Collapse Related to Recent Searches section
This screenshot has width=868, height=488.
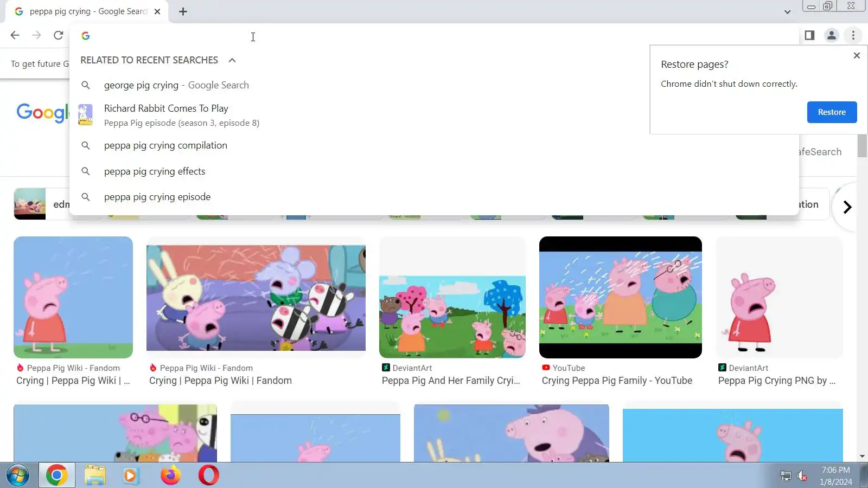pos(232,60)
